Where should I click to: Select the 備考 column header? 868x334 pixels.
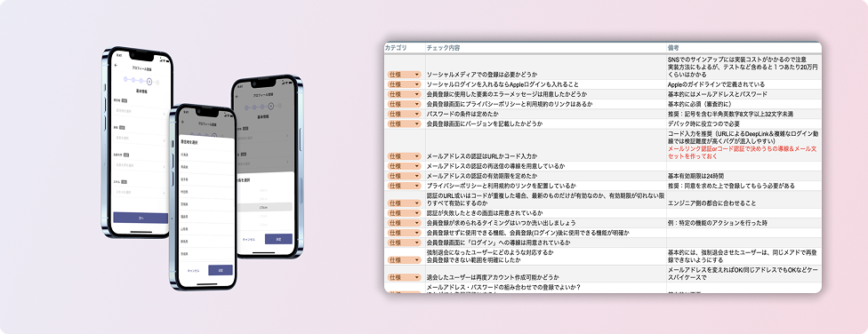click(673, 48)
